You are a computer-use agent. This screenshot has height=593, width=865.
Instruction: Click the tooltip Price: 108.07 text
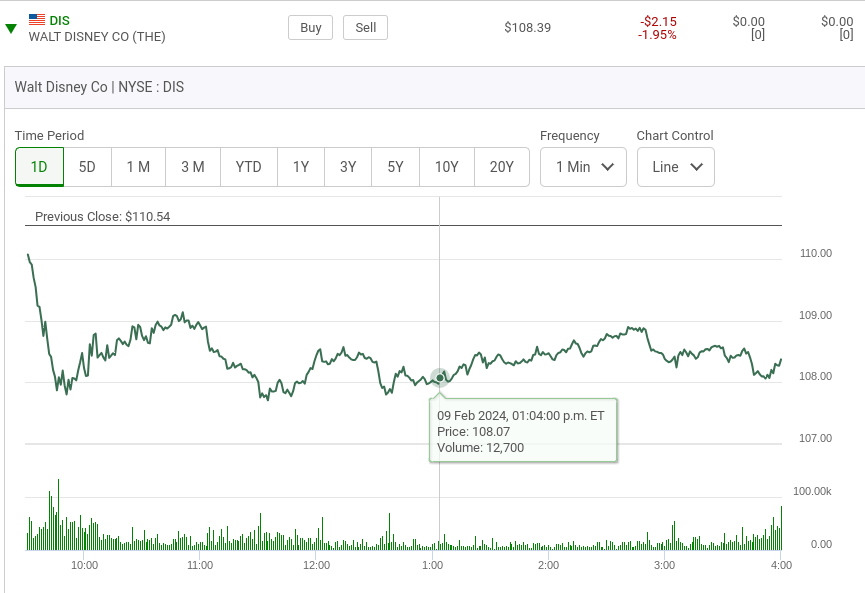473,431
